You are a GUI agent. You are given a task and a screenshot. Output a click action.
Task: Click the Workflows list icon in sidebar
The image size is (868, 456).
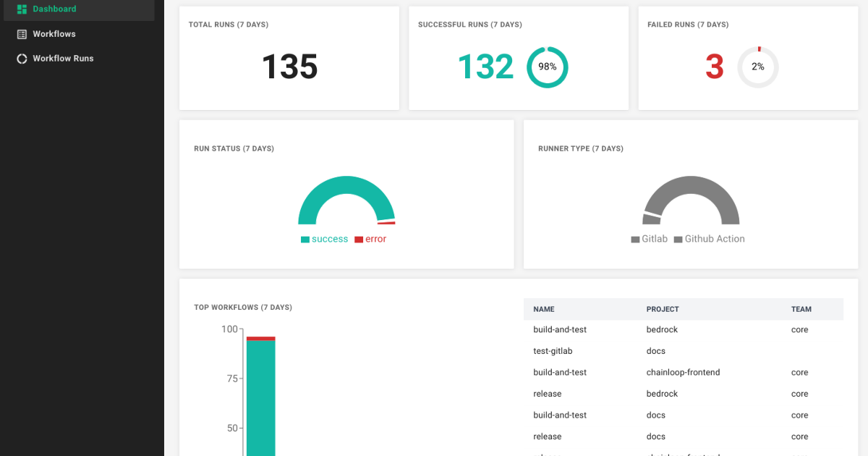coord(22,34)
